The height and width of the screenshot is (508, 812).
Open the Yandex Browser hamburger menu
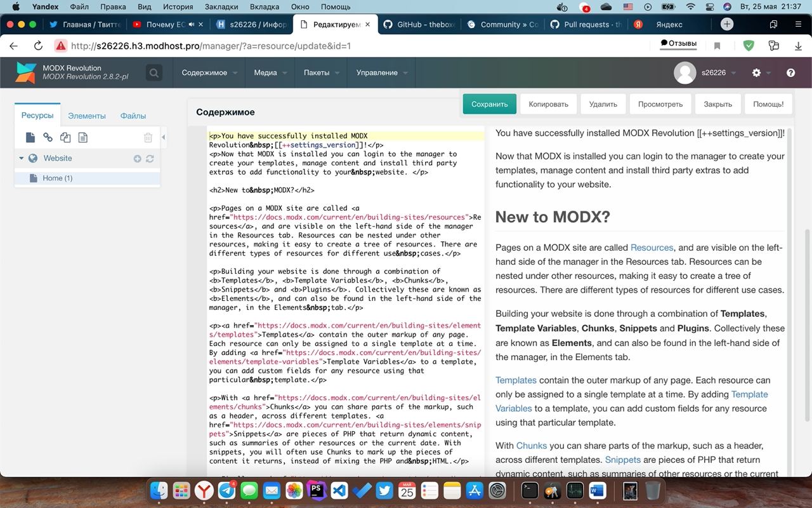[798, 24]
